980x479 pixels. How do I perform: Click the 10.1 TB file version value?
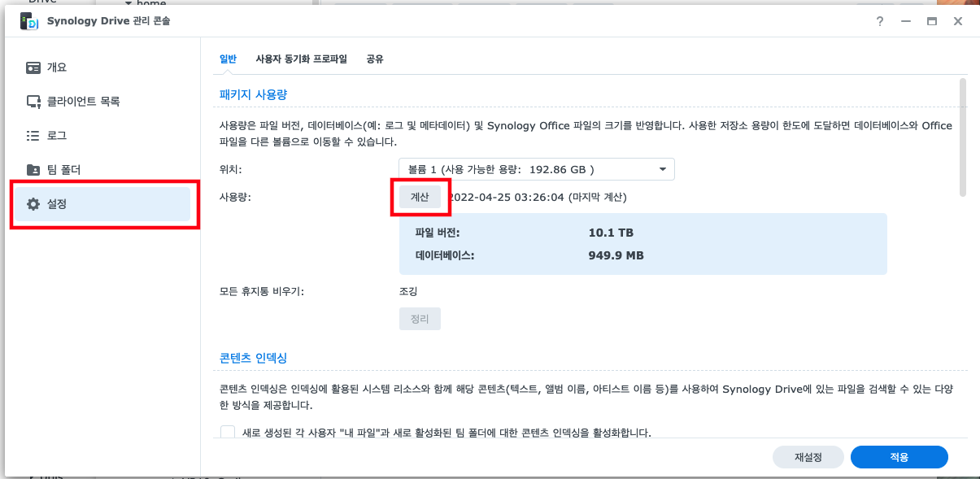tap(611, 233)
